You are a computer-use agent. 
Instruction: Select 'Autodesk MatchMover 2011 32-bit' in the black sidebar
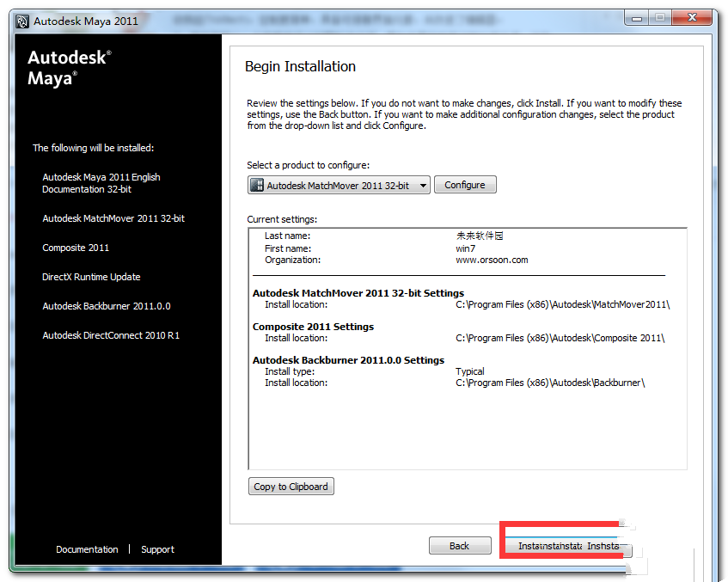[113, 218]
